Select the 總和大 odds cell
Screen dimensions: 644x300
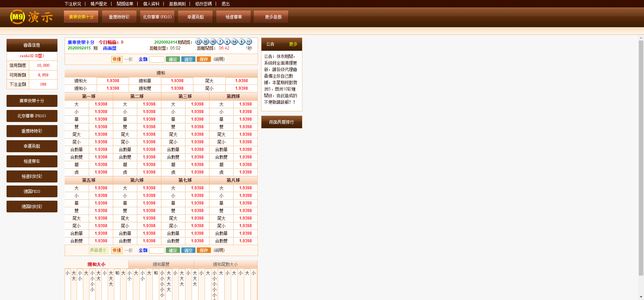[113, 81]
